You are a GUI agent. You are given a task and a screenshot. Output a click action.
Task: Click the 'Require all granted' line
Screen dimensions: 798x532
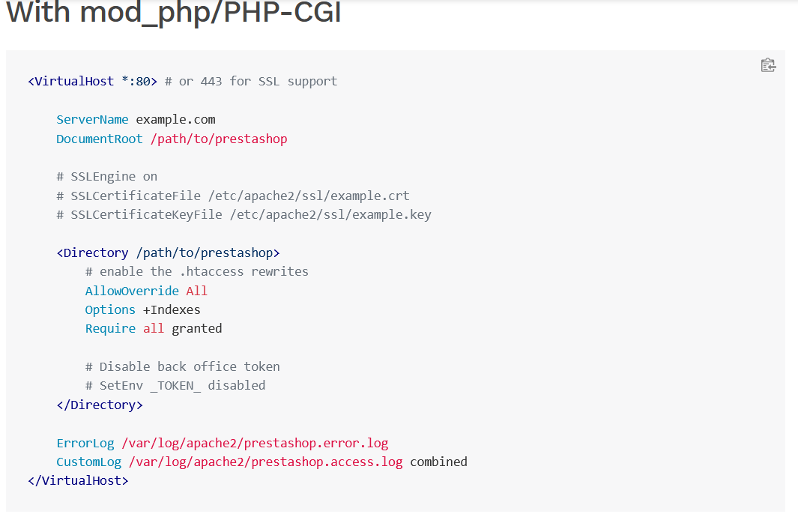click(153, 329)
